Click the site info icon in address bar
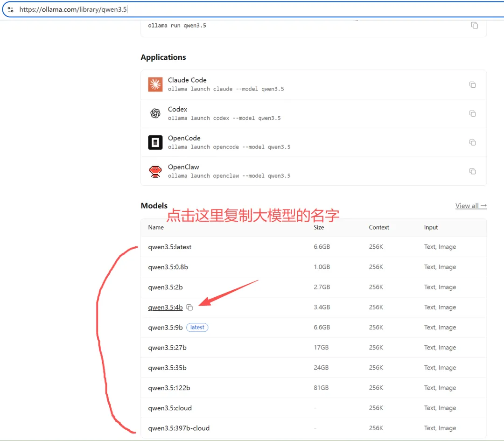Screen dimensions: 504x441 point(11,9)
